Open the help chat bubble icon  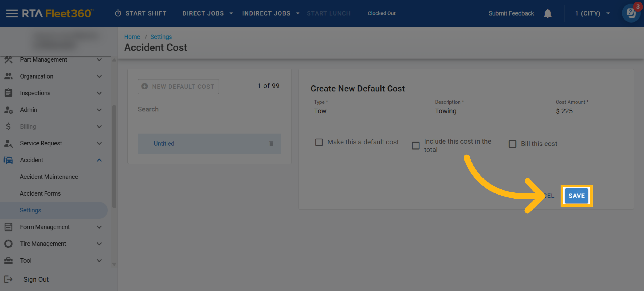[x=631, y=13]
